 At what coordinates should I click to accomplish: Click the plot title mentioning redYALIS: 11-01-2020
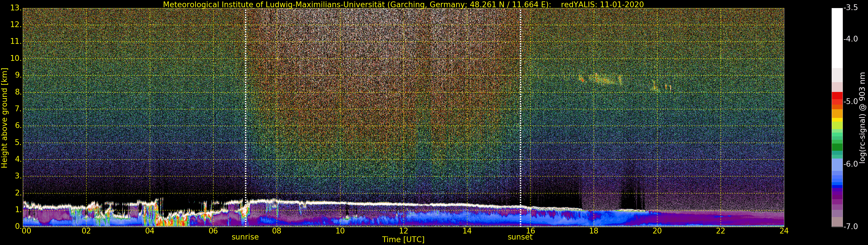click(403, 4)
